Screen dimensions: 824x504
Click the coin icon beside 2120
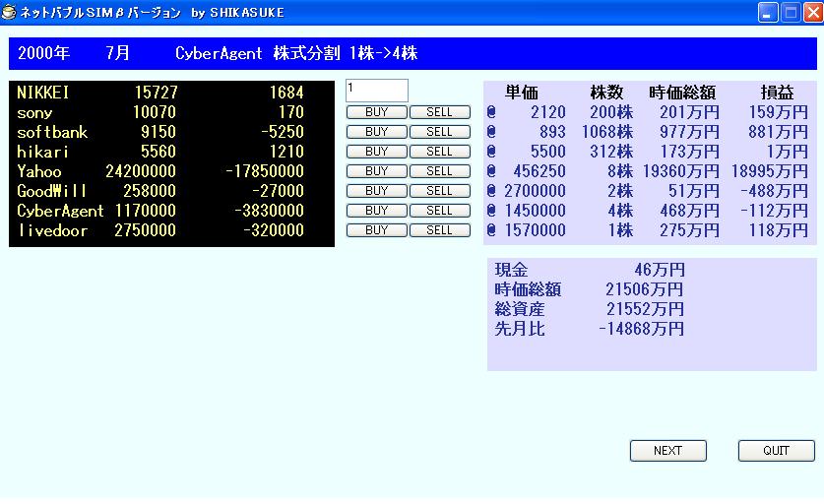(491, 112)
